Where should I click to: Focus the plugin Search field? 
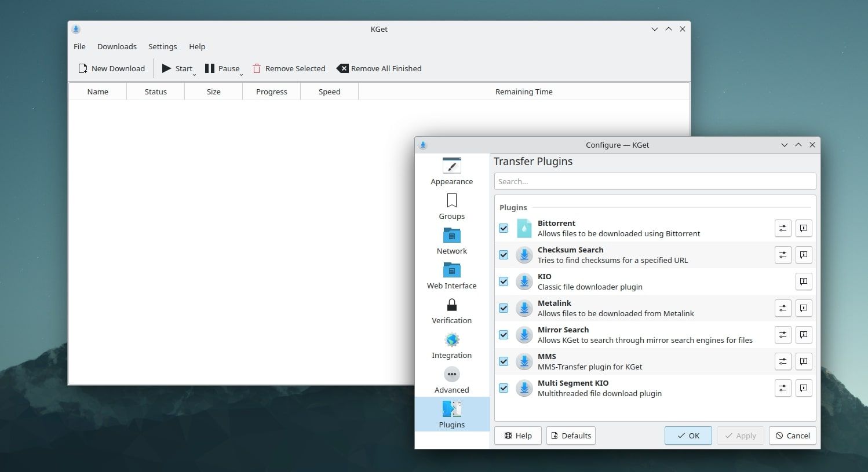coord(655,181)
